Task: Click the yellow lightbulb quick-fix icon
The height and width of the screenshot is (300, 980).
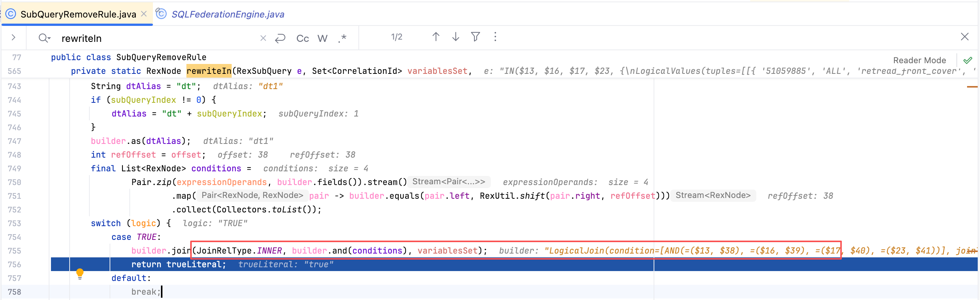Action: coord(80,273)
